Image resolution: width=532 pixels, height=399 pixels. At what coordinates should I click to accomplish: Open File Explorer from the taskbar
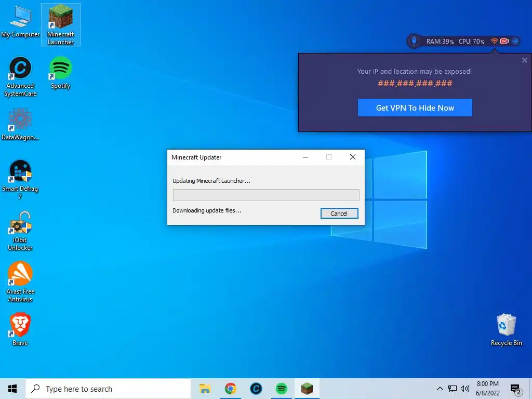pyautogui.click(x=205, y=389)
